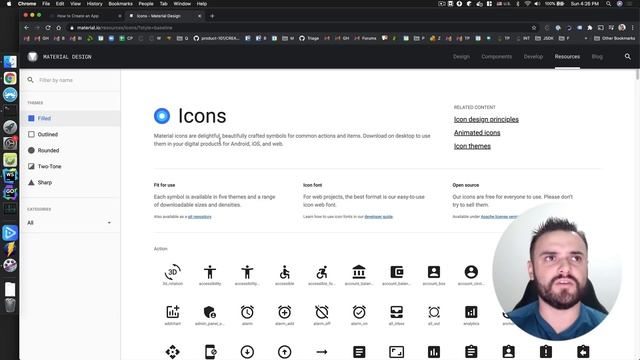Image resolution: width=640 pixels, height=360 pixels.
Task: Select the app blocking phone icon
Action: (x=210, y=352)
